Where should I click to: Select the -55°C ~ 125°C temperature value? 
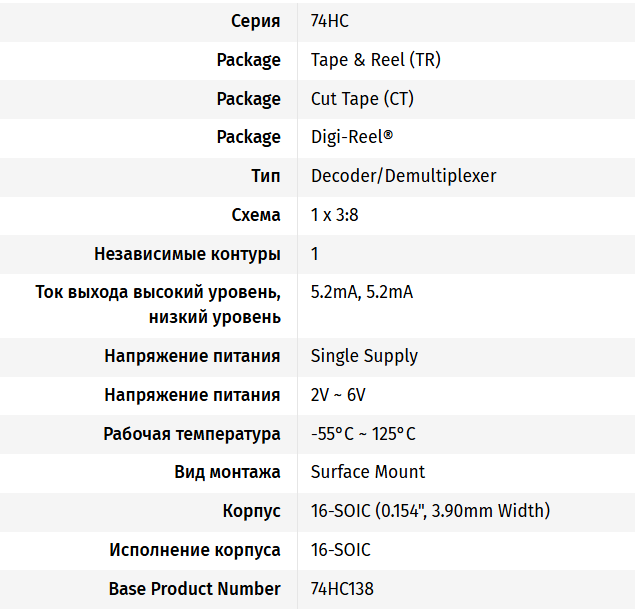(363, 434)
